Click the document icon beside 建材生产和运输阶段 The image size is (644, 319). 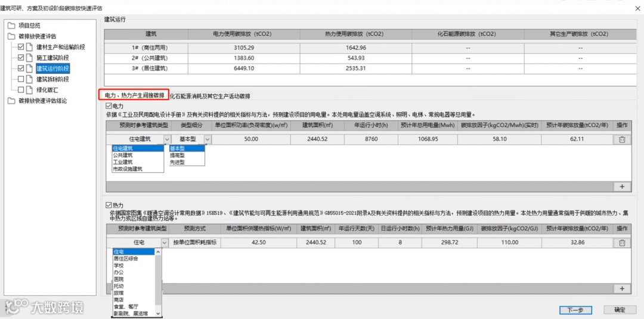coord(30,47)
